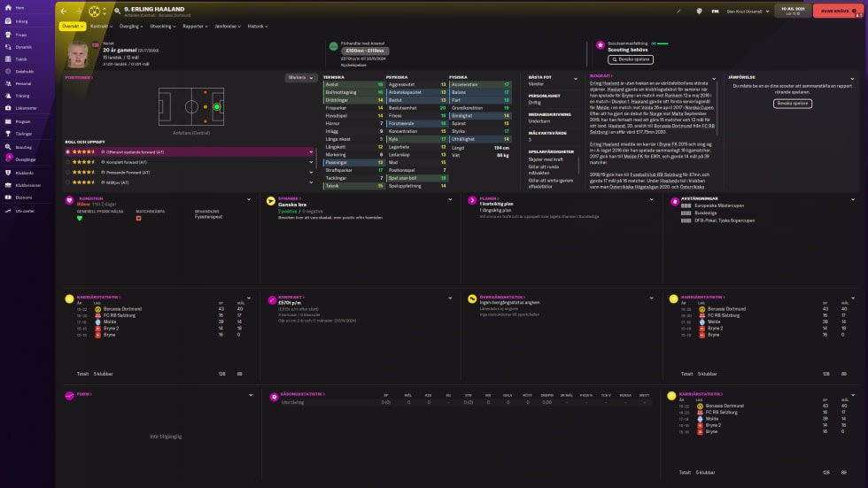Click green striker position dot on pitch

tap(216, 107)
